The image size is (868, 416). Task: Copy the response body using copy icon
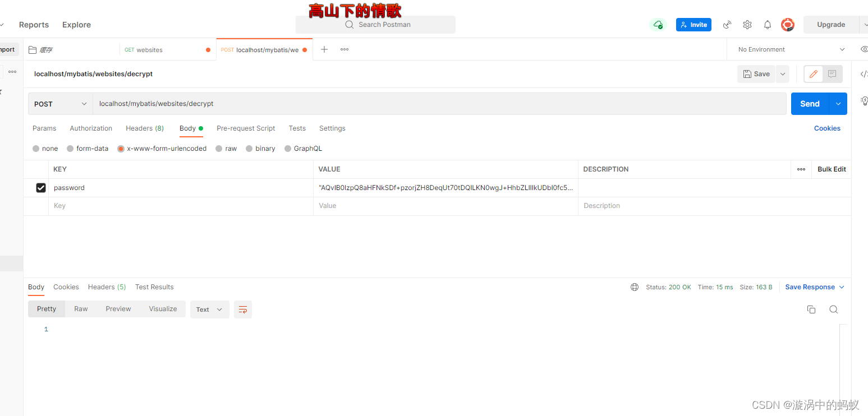click(x=811, y=309)
